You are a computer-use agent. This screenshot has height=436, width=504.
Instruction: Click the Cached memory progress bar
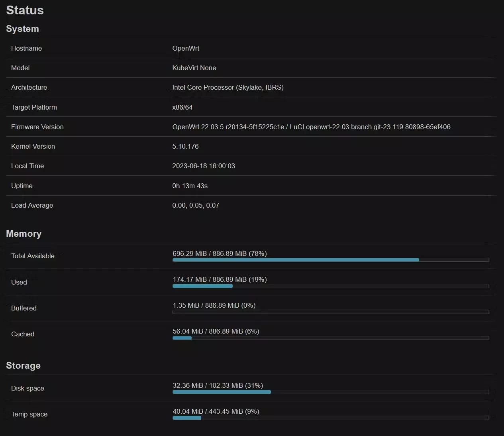(331, 338)
